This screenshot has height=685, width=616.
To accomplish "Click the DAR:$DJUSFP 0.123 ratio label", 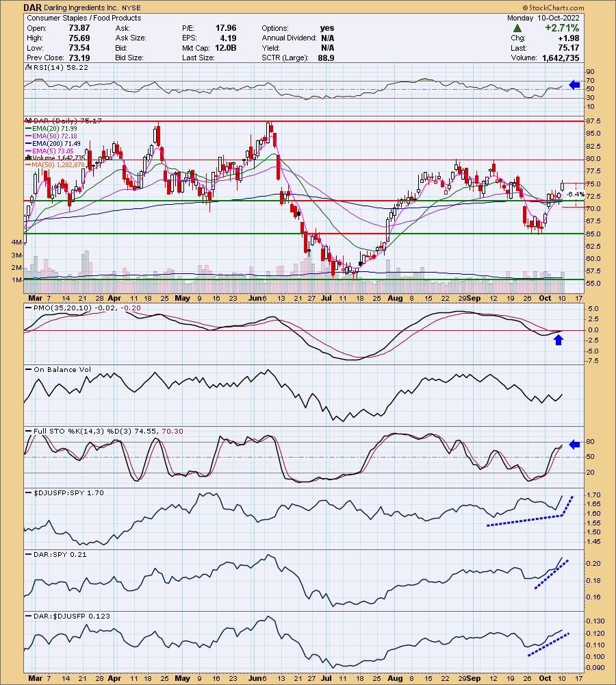I will [72, 616].
